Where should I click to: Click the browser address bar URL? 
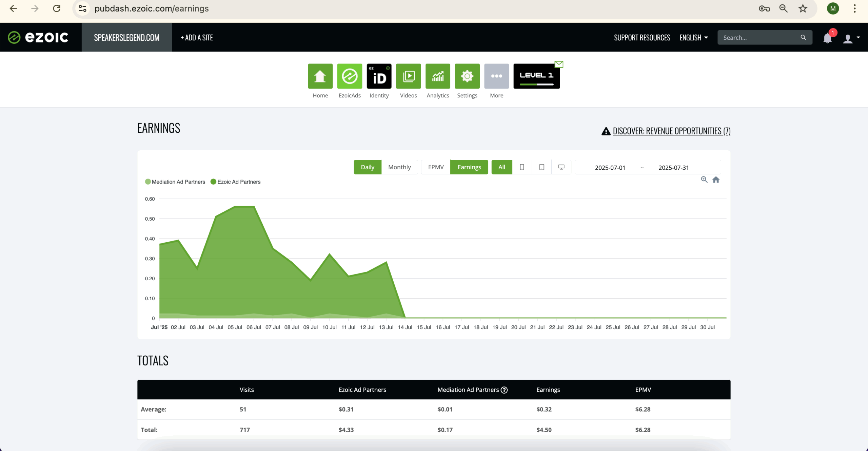pos(152,8)
